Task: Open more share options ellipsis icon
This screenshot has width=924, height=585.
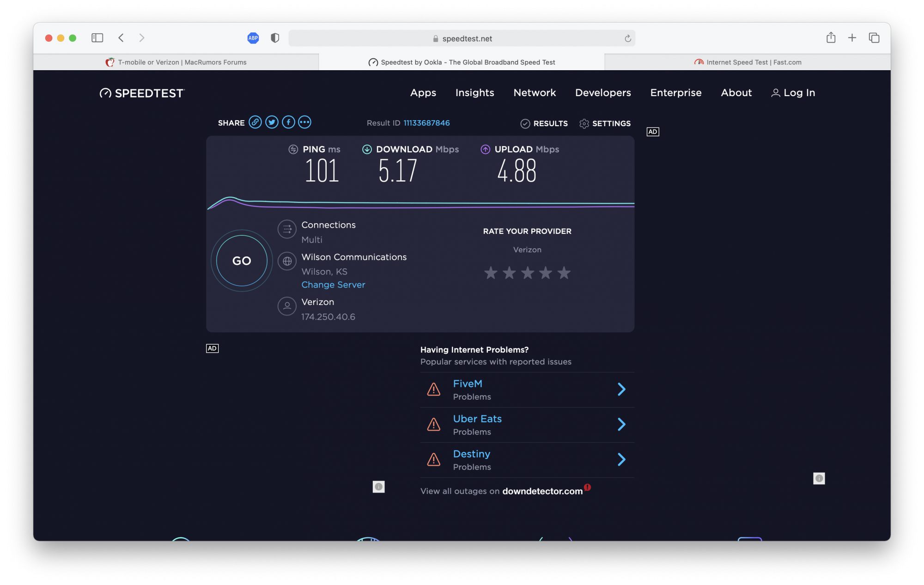Action: pyautogui.click(x=304, y=122)
